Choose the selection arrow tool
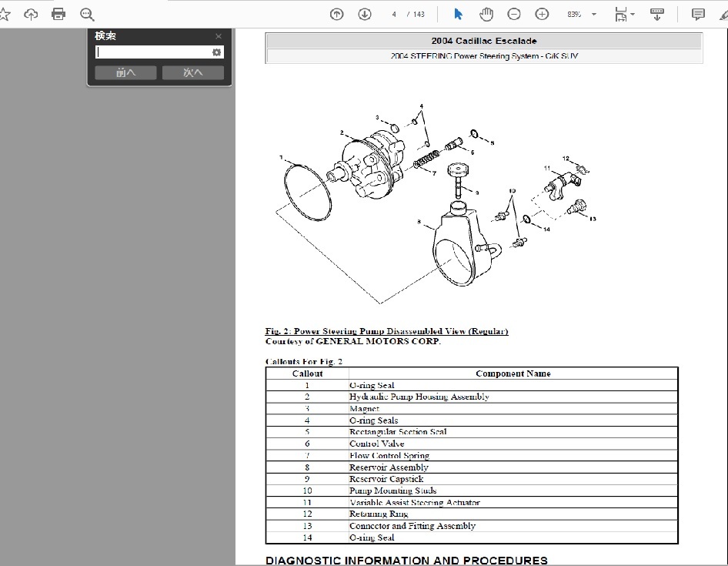The width and height of the screenshot is (728, 566). [x=458, y=15]
